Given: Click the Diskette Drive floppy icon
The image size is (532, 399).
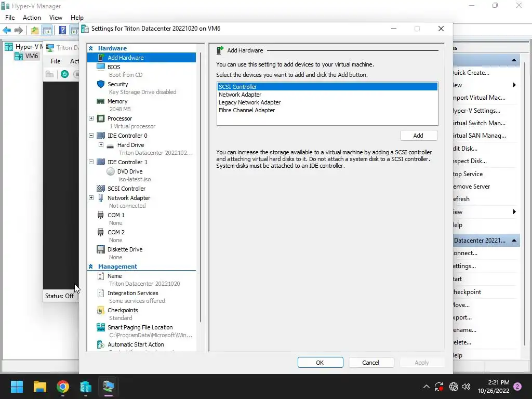Looking at the screenshot, I should [101, 249].
